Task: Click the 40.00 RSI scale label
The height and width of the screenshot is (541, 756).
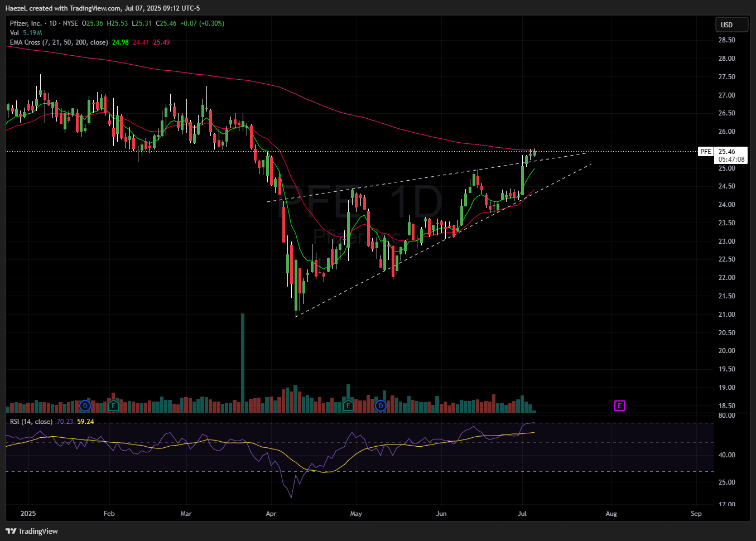Action: [726, 455]
